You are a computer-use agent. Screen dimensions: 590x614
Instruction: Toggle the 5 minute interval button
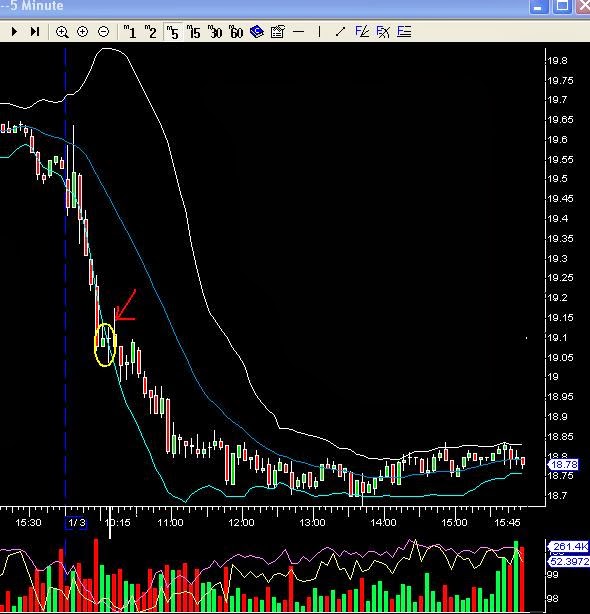pos(172,32)
